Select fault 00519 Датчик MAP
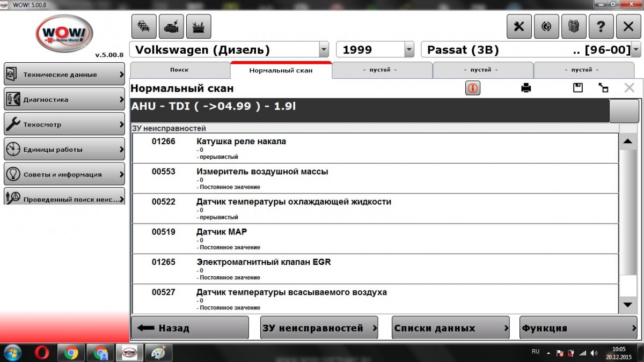 [x=375, y=238]
